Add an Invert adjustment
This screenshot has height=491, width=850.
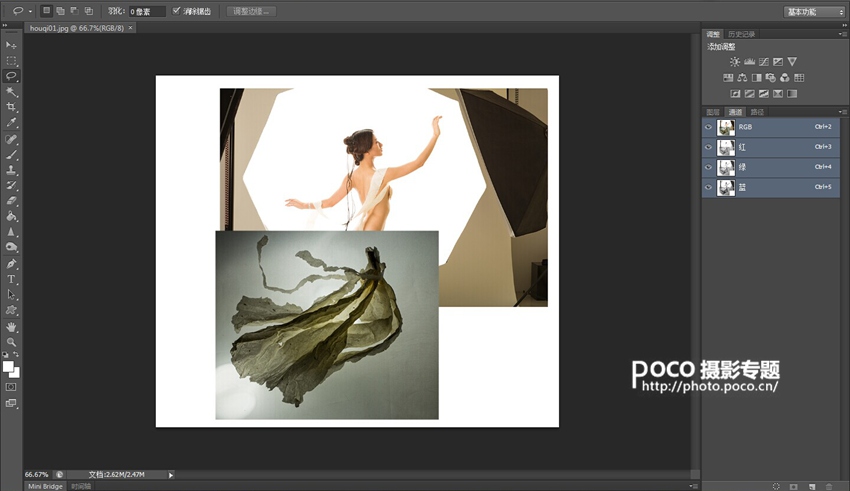click(735, 94)
